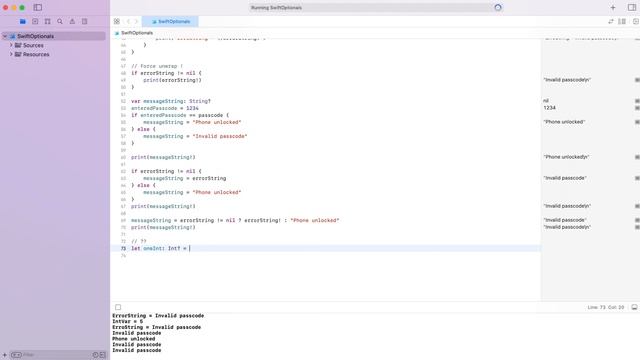Add an editor on the right
The image size is (640, 360).
pyautogui.click(x=636, y=21)
